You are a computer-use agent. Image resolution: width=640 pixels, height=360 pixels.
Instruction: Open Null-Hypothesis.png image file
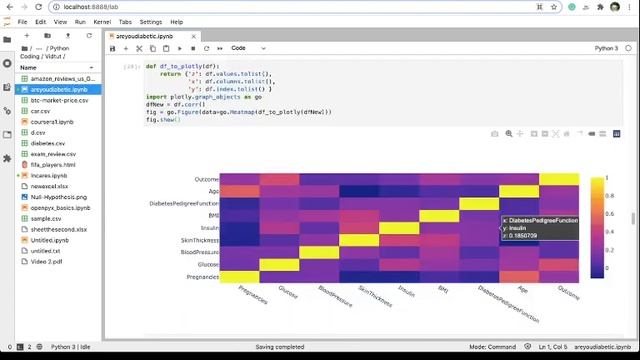(59, 197)
